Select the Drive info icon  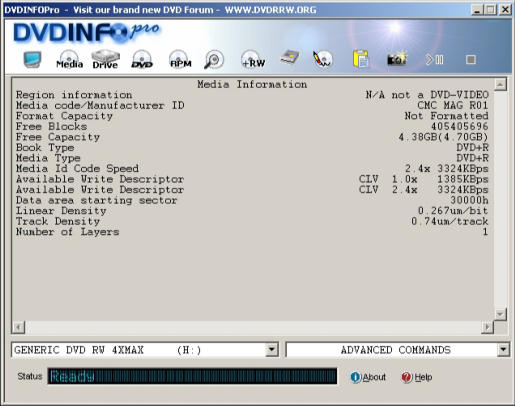coord(105,59)
